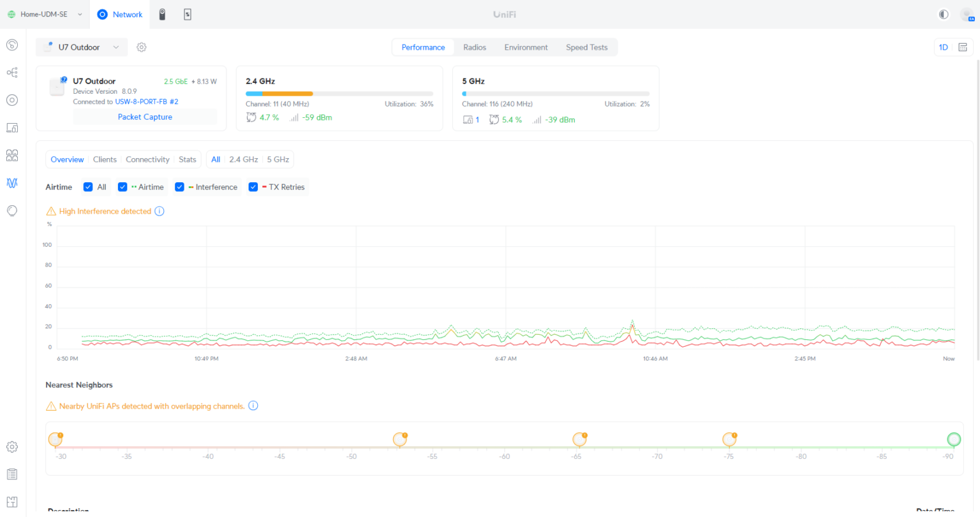Click info icon beside overlapping channels warning
This screenshot has width=980, height=517.
click(x=253, y=405)
